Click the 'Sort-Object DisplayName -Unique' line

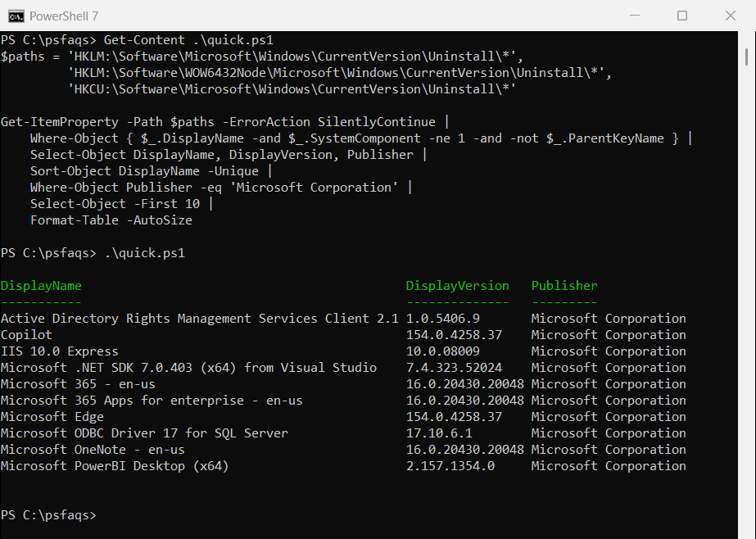tap(151, 170)
